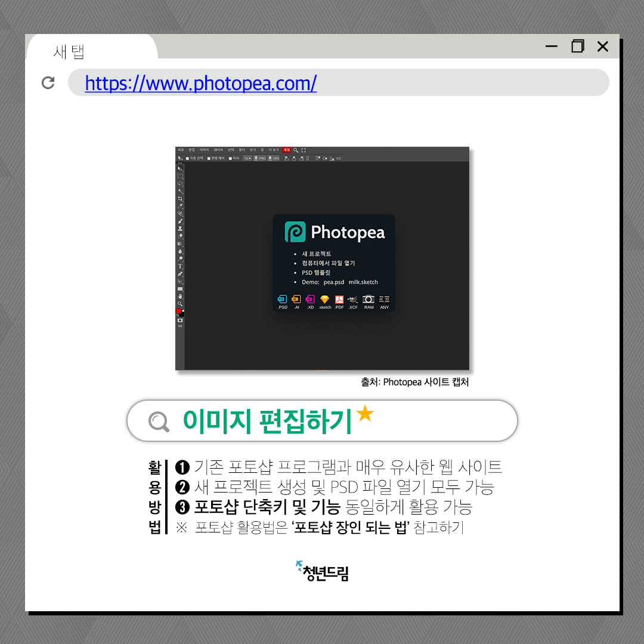Image resolution: width=644 pixels, height=644 pixels.
Task: Click the browser reload icon
Action: tap(48, 83)
